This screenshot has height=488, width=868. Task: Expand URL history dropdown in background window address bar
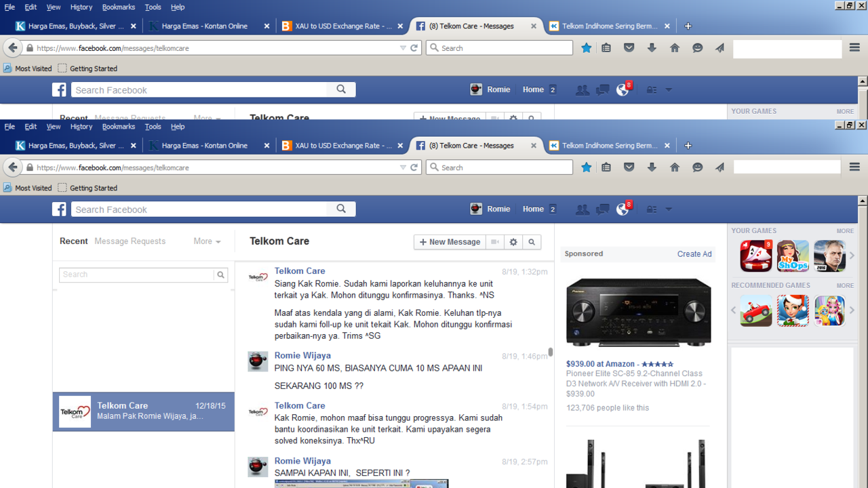coord(403,48)
